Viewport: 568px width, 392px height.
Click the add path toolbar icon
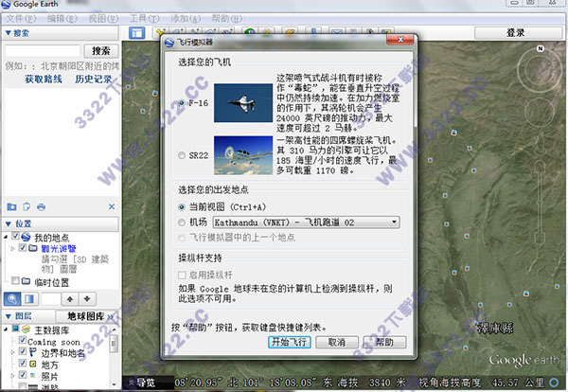coord(194,31)
